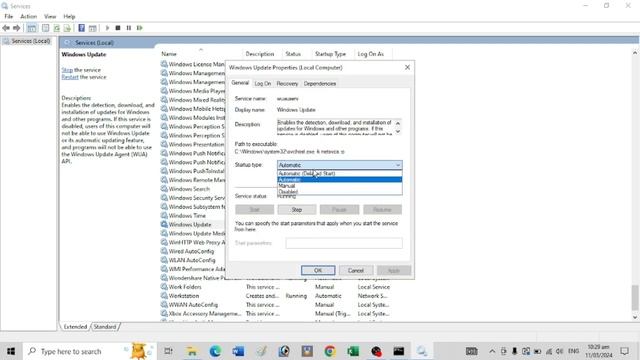
Task: Select Windows Update in the services list
Action: [190, 224]
